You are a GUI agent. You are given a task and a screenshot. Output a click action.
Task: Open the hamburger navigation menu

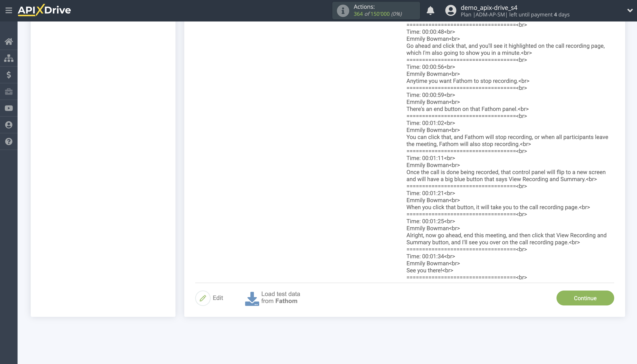point(9,10)
